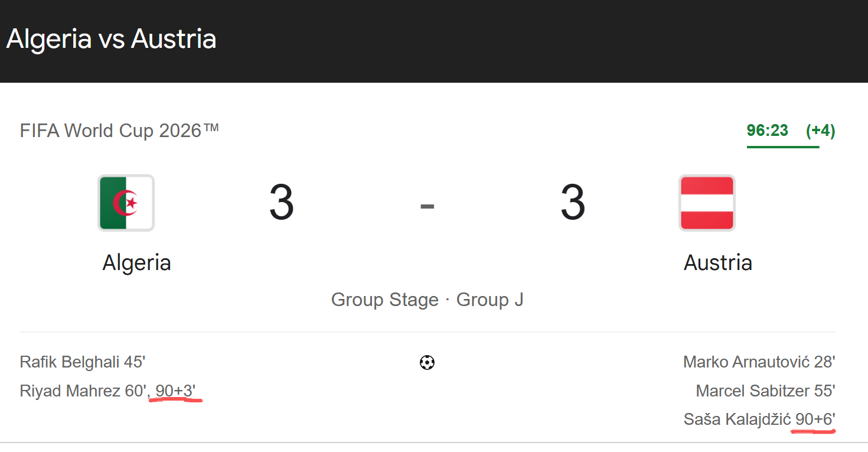Open the Group Stage · Group J link
Screen dimensions: 868x452
pos(427,300)
